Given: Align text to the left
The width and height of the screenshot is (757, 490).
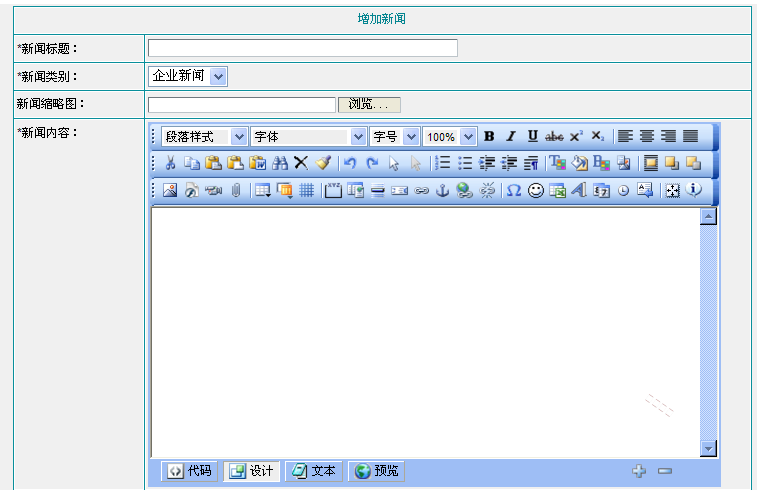Looking at the screenshot, I should [625, 136].
